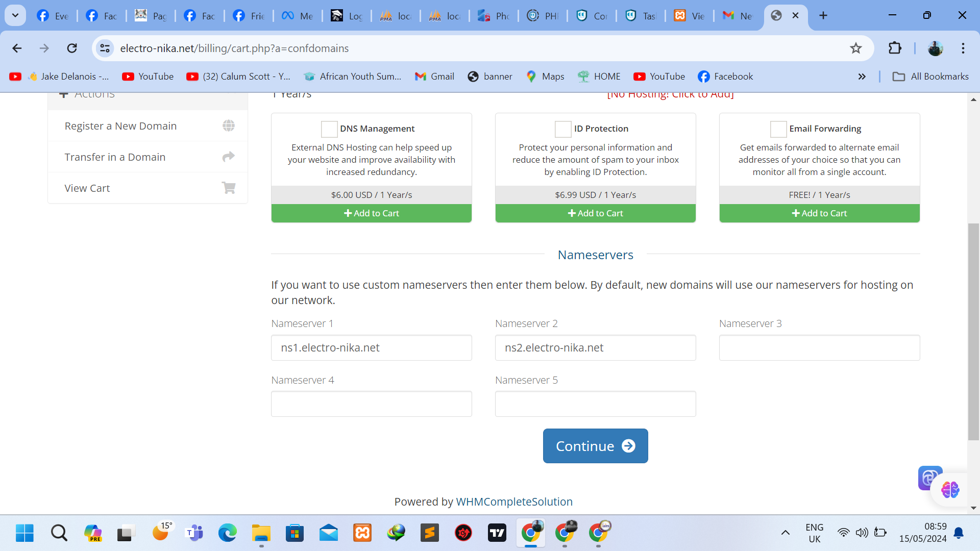Reload the page with the refresh icon
Screen dimensions: 980x551
pos(72,48)
